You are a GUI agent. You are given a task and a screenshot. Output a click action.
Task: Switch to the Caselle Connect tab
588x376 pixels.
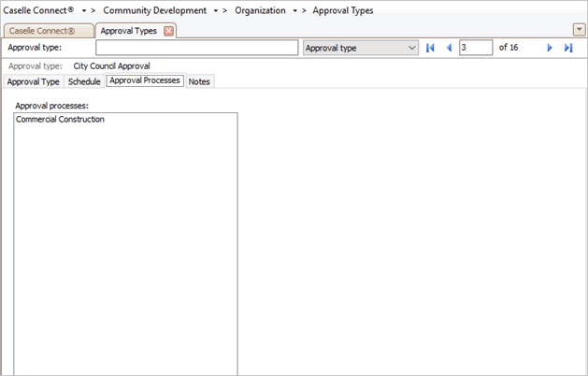point(47,31)
